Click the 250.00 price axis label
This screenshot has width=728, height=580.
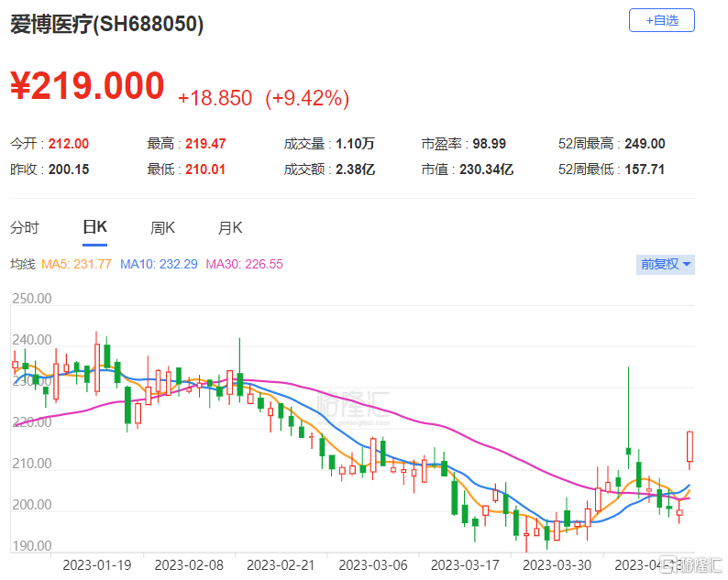(x=32, y=299)
